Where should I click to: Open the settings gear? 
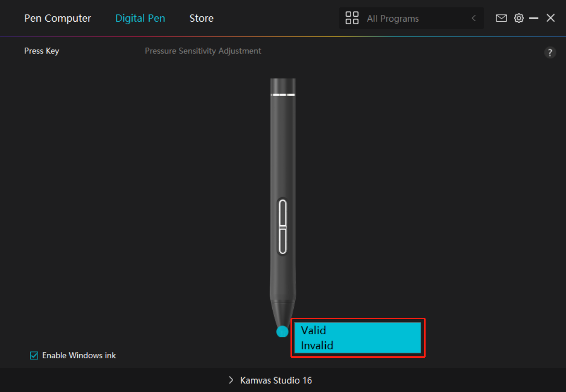coord(519,18)
